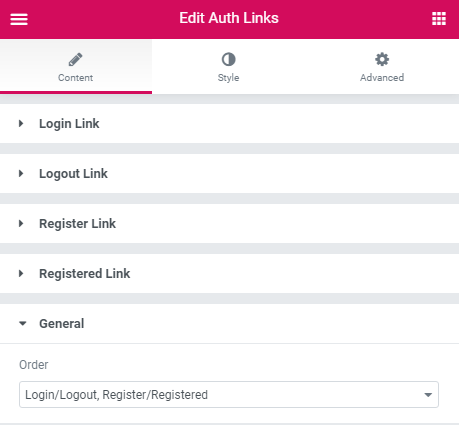This screenshot has width=459, height=425.
Task: Switch to the Content tab
Action: [76, 67]
